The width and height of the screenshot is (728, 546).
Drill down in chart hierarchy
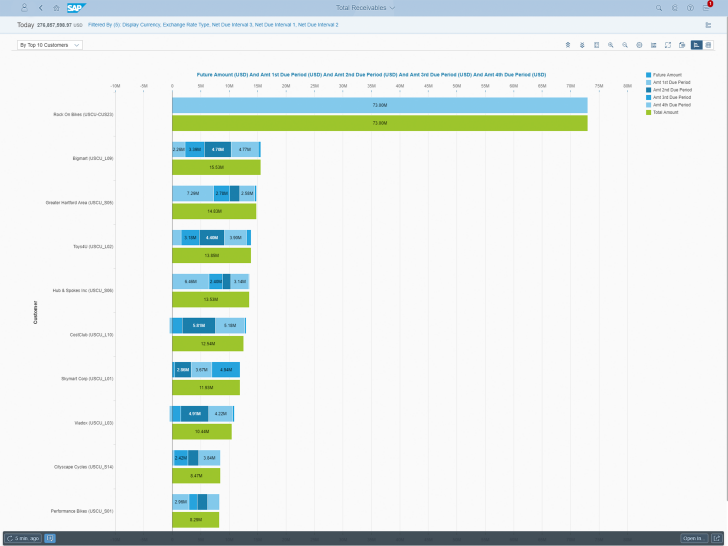coord(582,45)
